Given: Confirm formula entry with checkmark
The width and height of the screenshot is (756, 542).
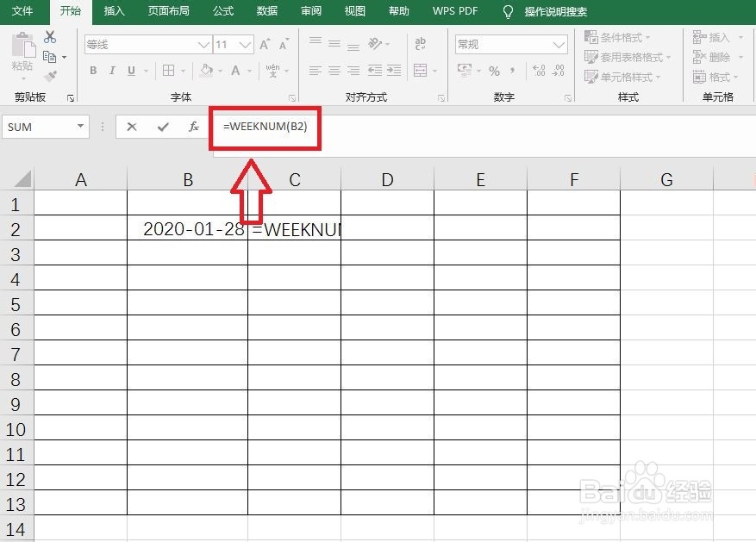Looking at the screenshot, I should point(163,127).
